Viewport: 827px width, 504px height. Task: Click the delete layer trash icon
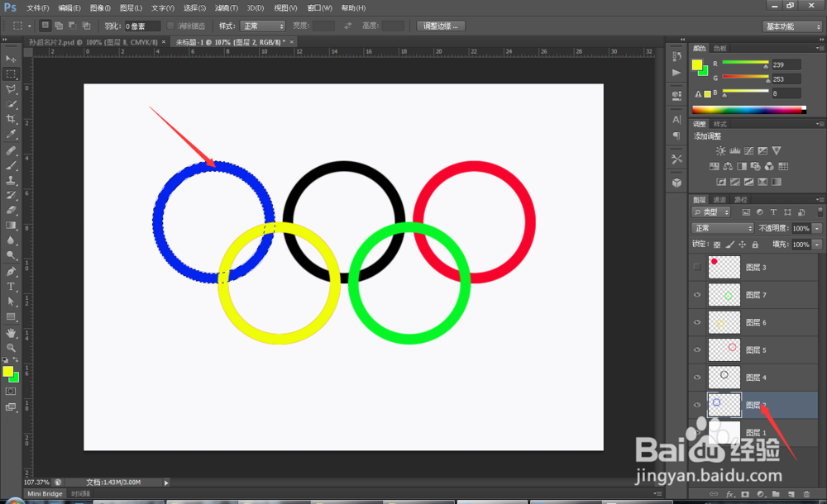805,494
